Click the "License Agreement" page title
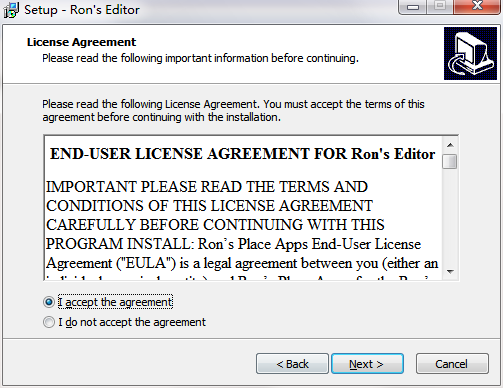Screen dimensions: 503x388 click(x=82, y=42)
